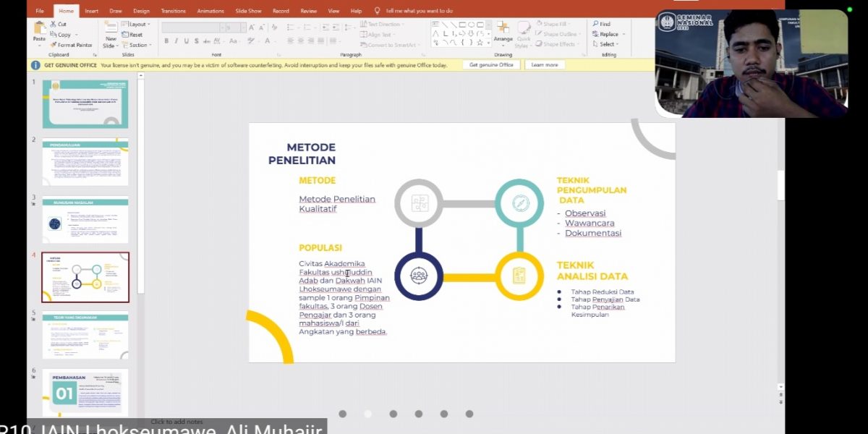Click the Replace tool
Screen dimensions: 868x434
pos(609,34)
